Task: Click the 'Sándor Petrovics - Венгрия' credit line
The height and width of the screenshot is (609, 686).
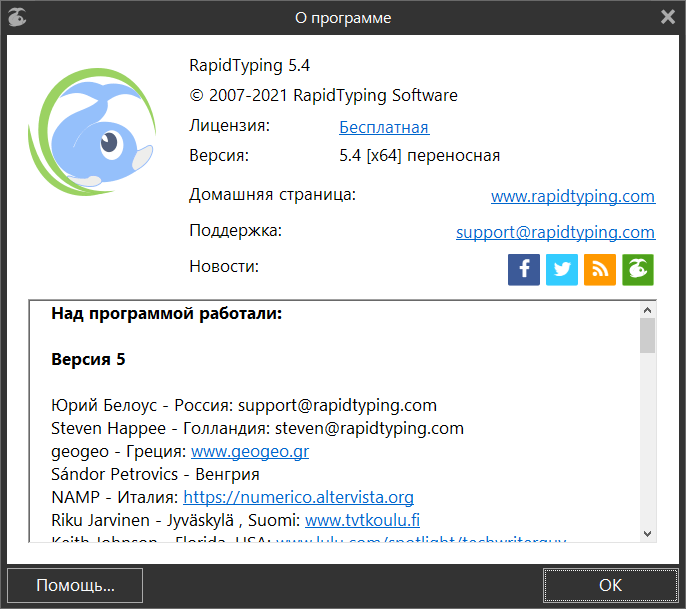Action: [155, 474]
